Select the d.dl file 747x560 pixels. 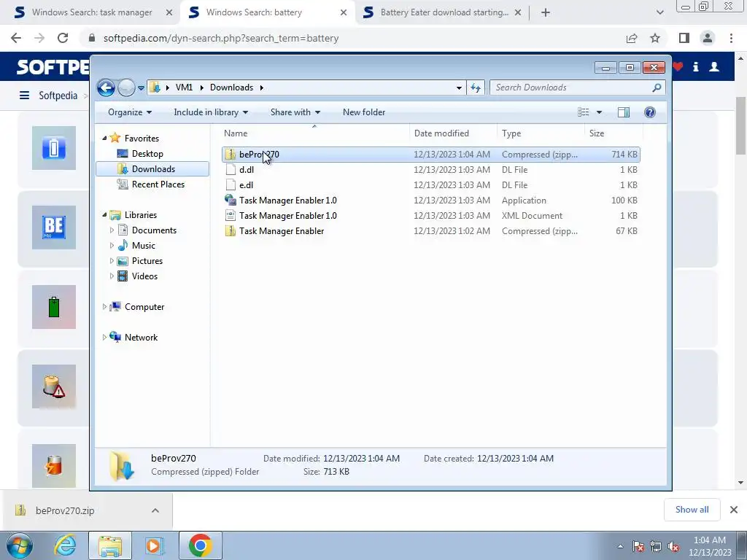click(247, 169)
